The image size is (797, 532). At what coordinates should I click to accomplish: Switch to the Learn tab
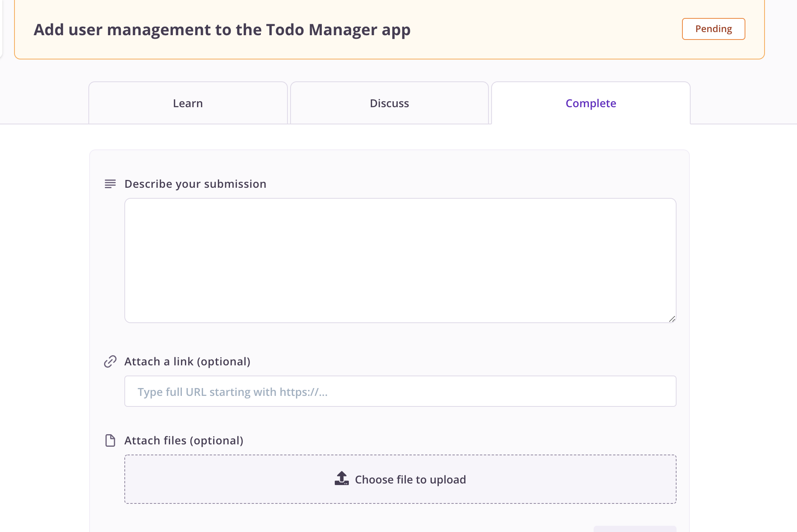188,103
